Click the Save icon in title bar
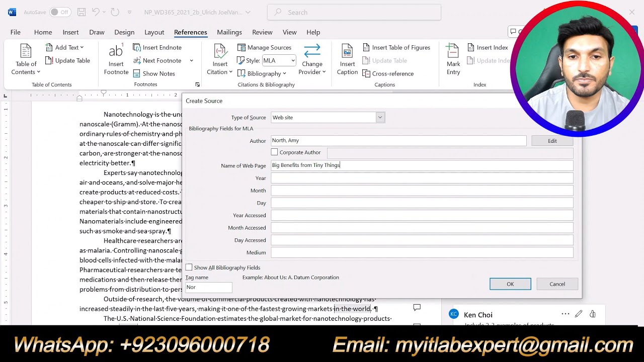This screenshot has width=644, height=362. click(x=82, y=12)
